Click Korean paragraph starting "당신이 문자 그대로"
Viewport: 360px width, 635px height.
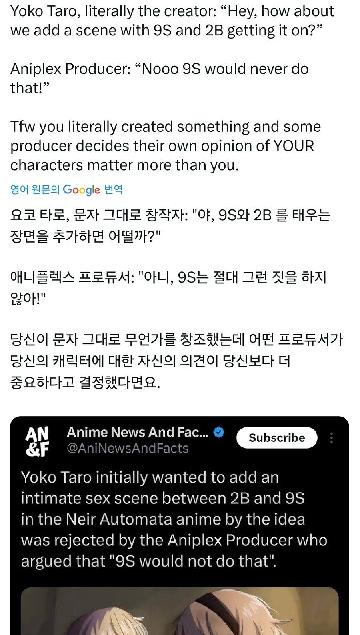pos(176,360)
